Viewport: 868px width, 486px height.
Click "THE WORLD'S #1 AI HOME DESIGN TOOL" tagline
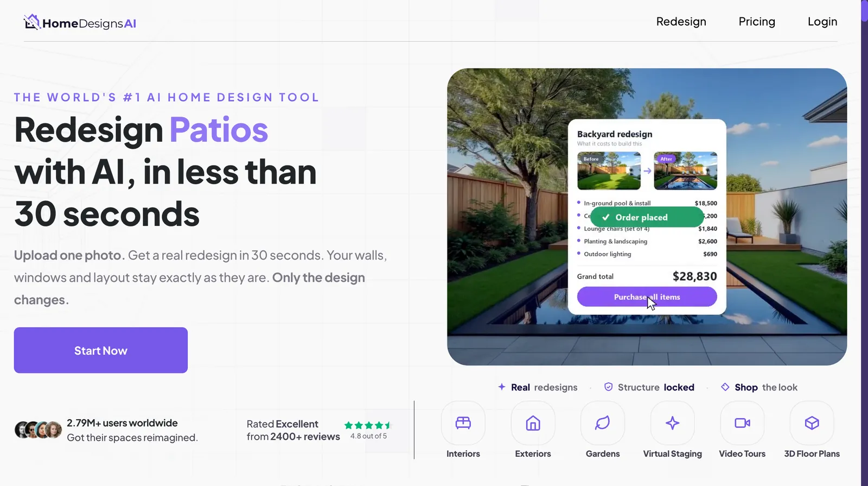pos(167,97)
